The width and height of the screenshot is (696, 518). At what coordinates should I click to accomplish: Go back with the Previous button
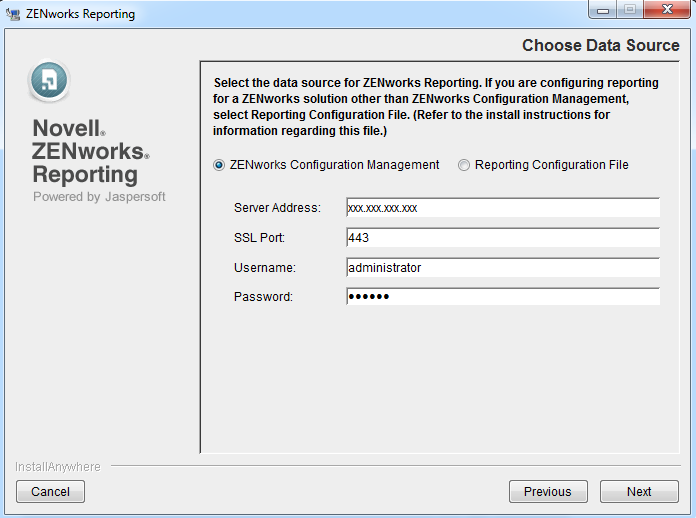pos(548,492)
